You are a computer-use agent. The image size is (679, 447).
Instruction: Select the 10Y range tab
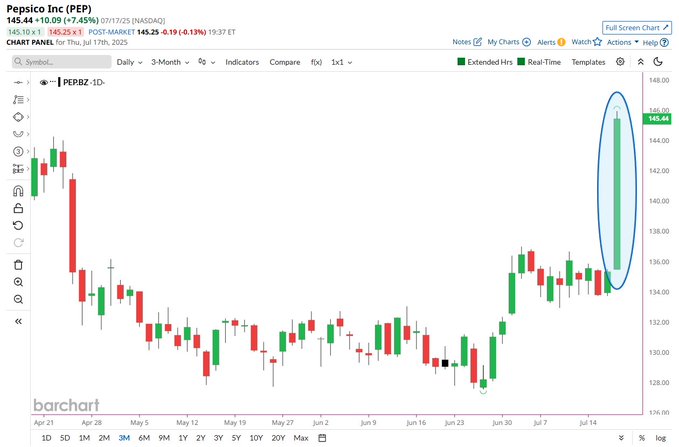256,438
